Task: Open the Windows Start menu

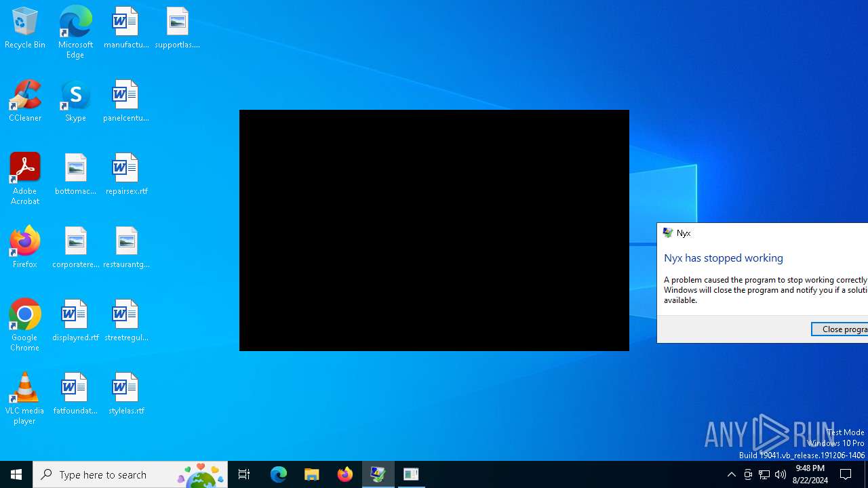Action: (16, 474)
